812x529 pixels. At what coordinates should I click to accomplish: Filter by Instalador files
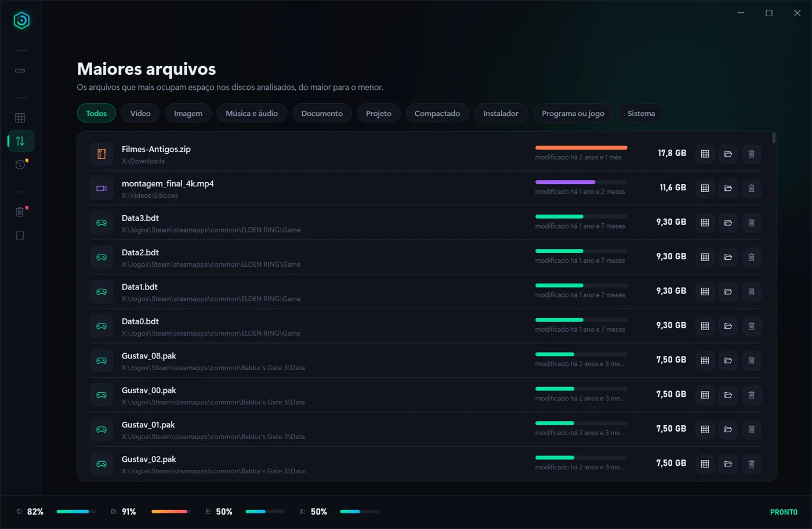[501, 113]
